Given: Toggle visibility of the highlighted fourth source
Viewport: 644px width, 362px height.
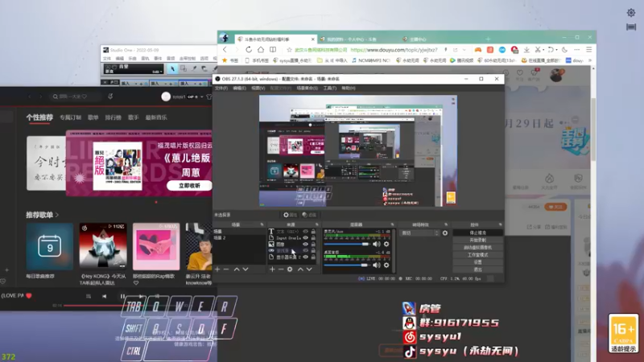Looking at the screenshot, I should coord(305,250).
